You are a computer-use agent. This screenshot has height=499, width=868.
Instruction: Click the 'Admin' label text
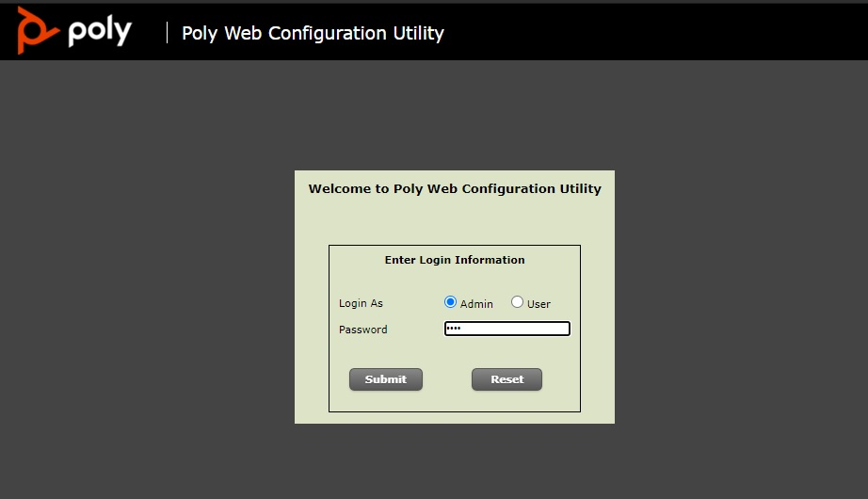point(476,304)
